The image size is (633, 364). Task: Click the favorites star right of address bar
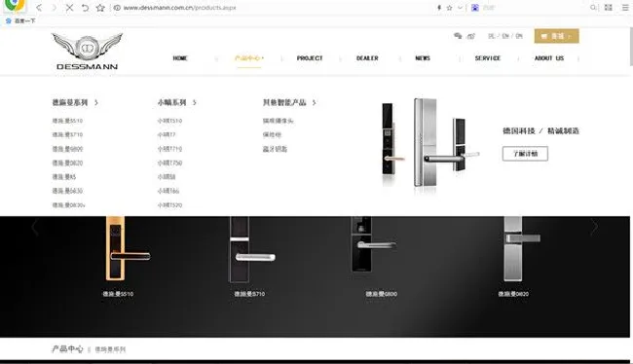(x=449, y=7)
